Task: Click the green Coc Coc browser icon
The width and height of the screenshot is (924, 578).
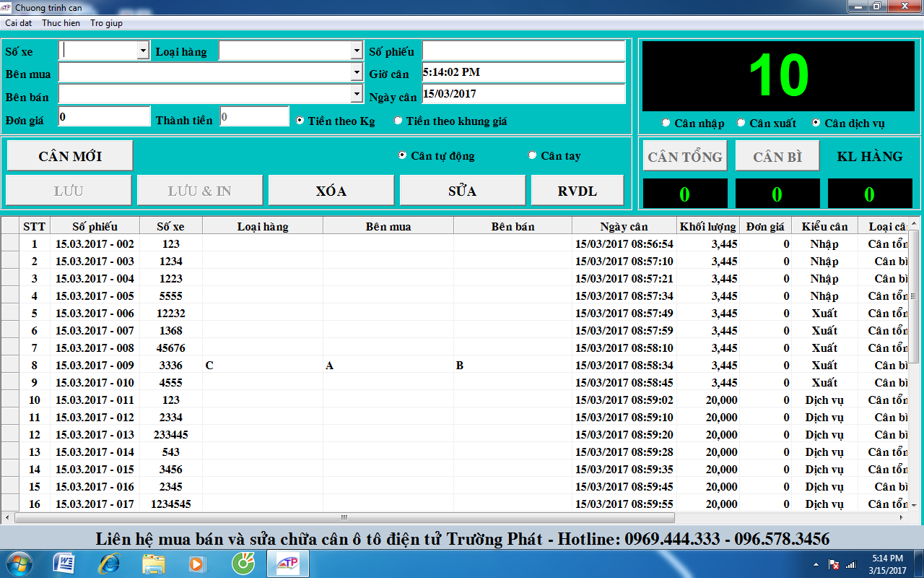Action: (242, 563)
